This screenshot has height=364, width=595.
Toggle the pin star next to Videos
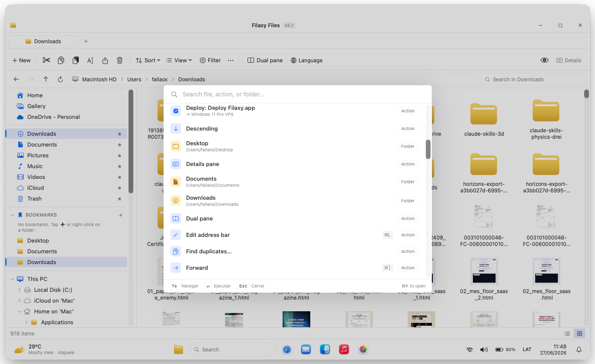[120, 177]
